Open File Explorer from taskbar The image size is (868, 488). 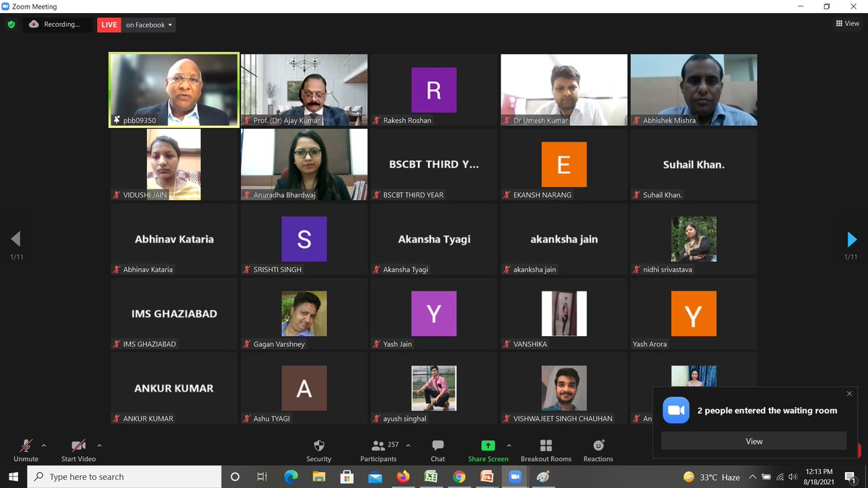click(x=318, y=476)
